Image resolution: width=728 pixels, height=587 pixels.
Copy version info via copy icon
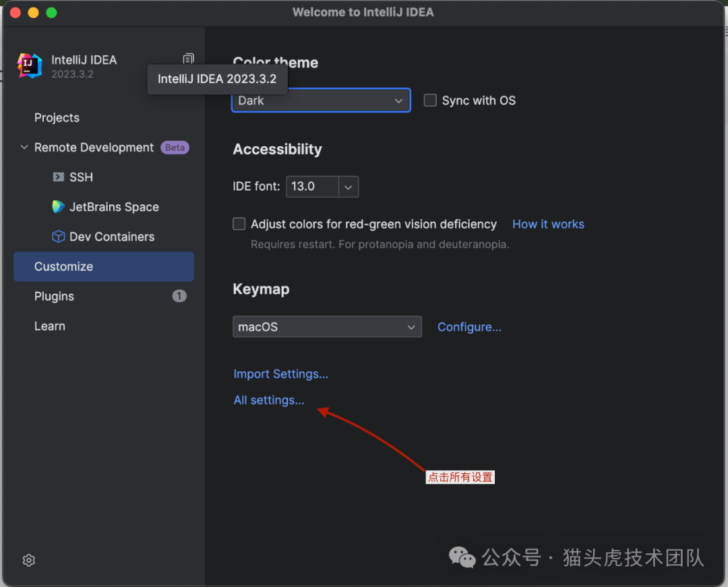(x=188, y=59)
